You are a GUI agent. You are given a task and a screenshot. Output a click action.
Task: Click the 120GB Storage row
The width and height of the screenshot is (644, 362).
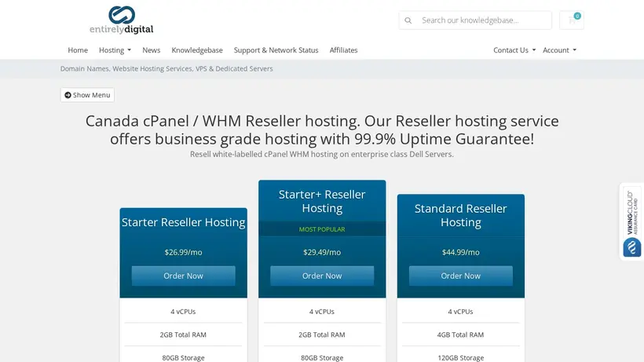[461, 357]
